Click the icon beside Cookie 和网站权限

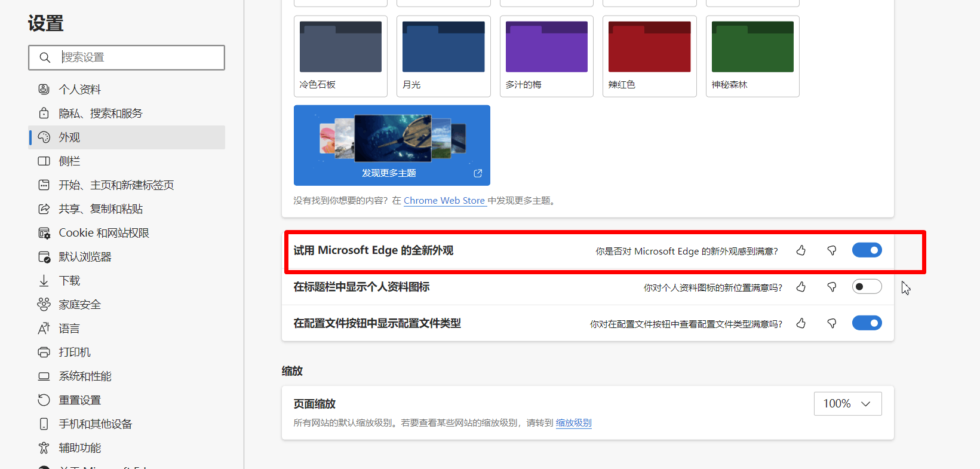44,232
